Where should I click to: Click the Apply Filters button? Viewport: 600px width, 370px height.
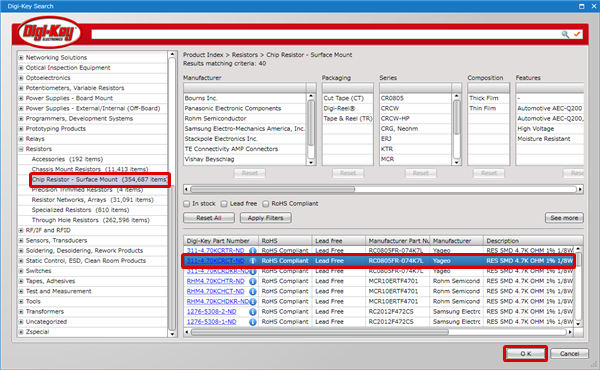point(266,218)
